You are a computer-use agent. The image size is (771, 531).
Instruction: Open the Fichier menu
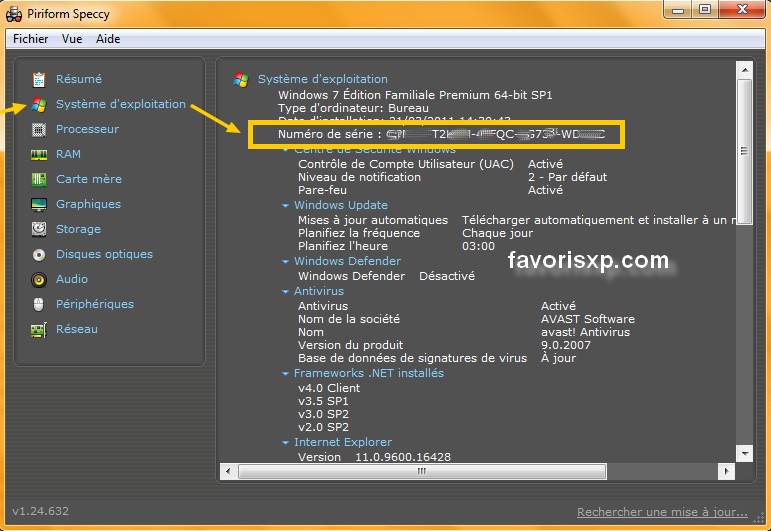tap(30, 39)
